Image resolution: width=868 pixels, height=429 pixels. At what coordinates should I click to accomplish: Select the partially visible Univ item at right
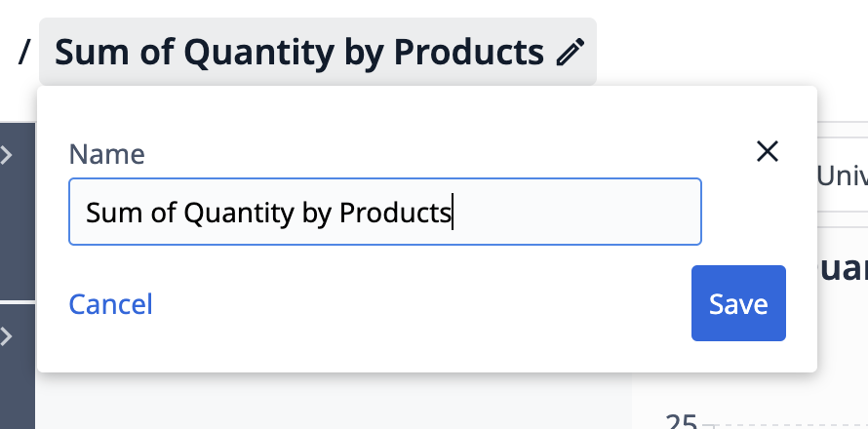pyautogui.click(x=842, y=176)
